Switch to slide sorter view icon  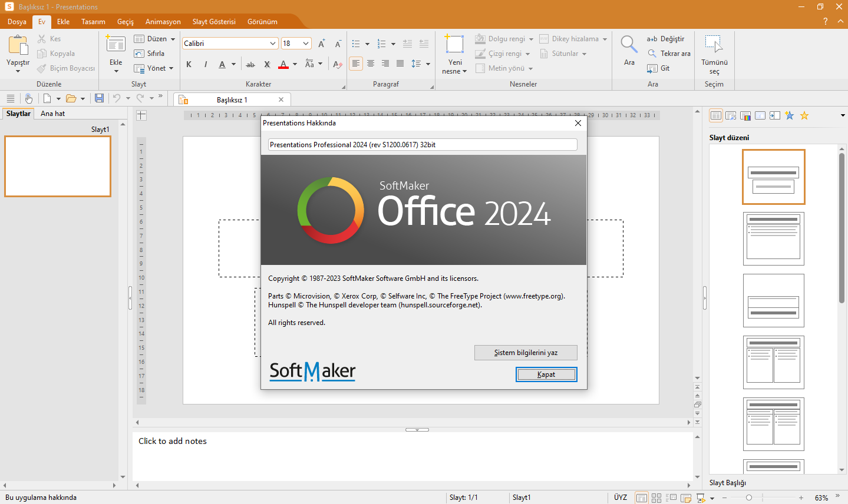point(656,498)
